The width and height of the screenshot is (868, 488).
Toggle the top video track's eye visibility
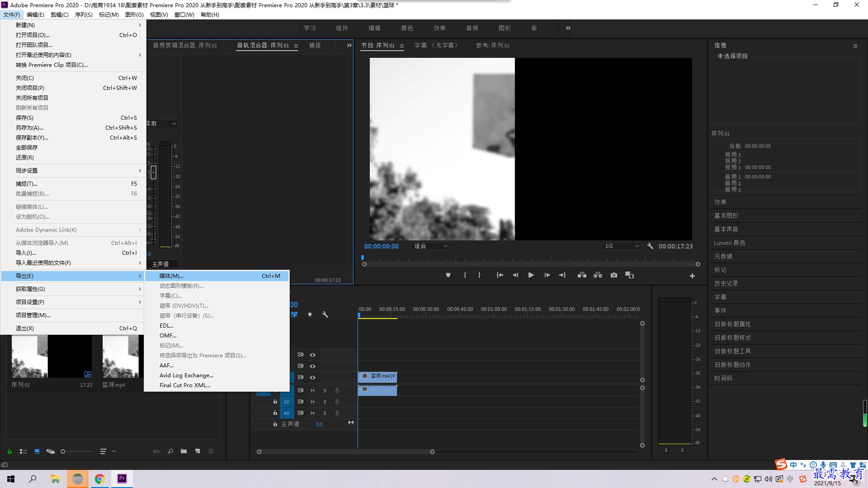point(312,355)
